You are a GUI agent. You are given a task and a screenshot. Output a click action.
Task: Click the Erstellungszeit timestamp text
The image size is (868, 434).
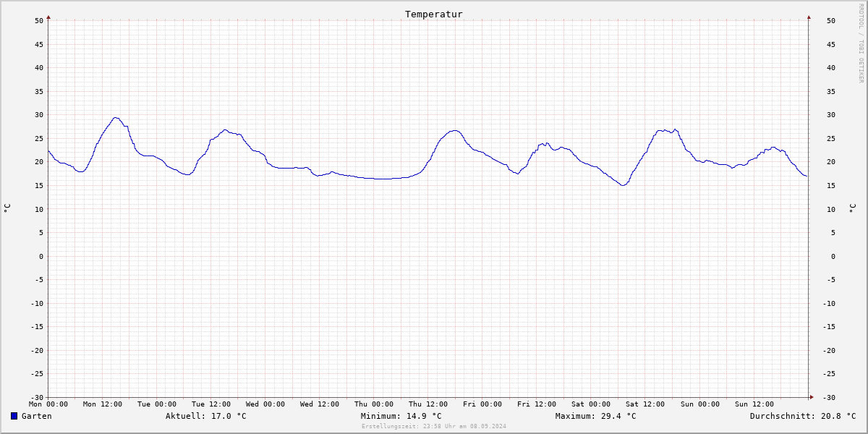(434, 426)
